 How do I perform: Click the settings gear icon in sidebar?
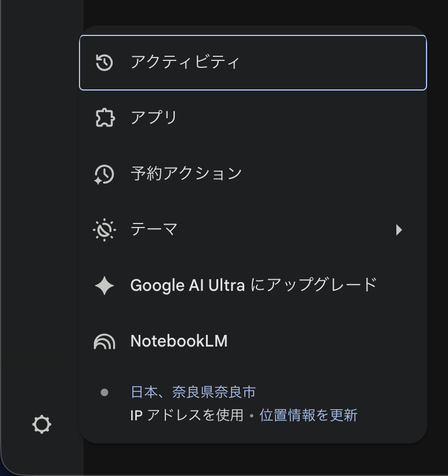pos(42,424)
